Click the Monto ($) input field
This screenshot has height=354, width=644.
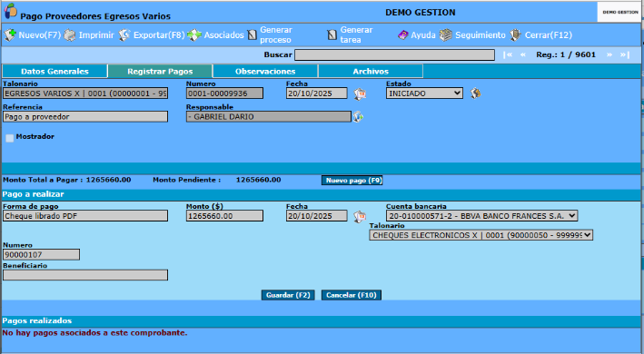224,216
